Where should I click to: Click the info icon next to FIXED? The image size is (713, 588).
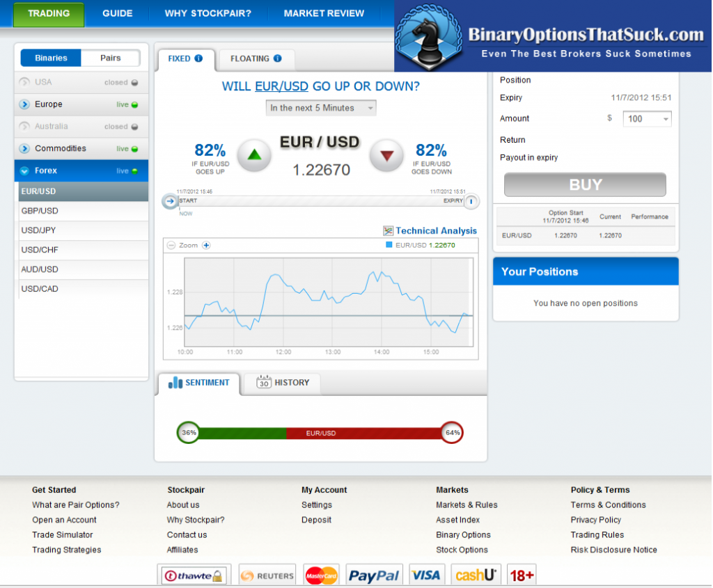tap(200, 59)
